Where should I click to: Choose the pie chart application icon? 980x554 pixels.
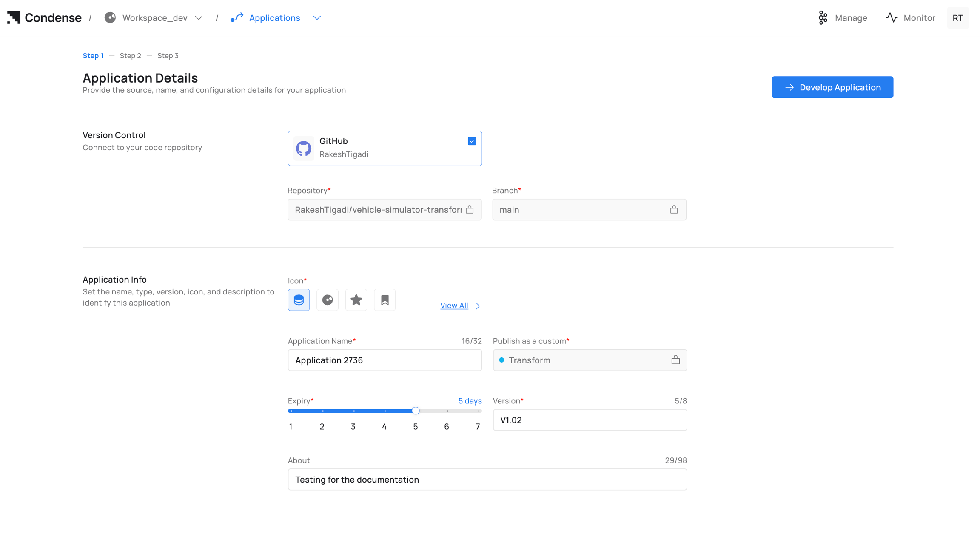point(327,300)
